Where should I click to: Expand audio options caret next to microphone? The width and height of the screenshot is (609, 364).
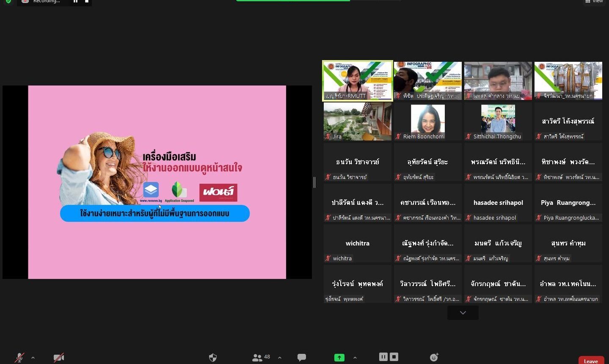tap(33, 358)
